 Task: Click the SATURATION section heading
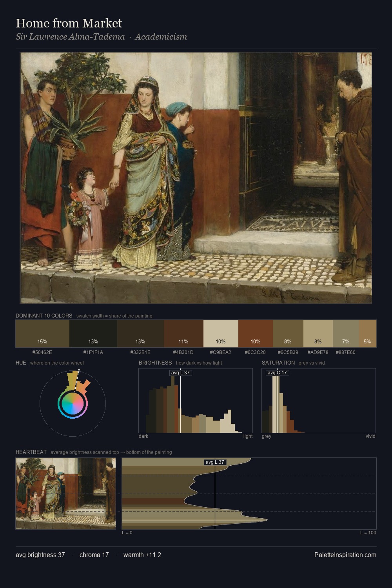click(278, 363)
